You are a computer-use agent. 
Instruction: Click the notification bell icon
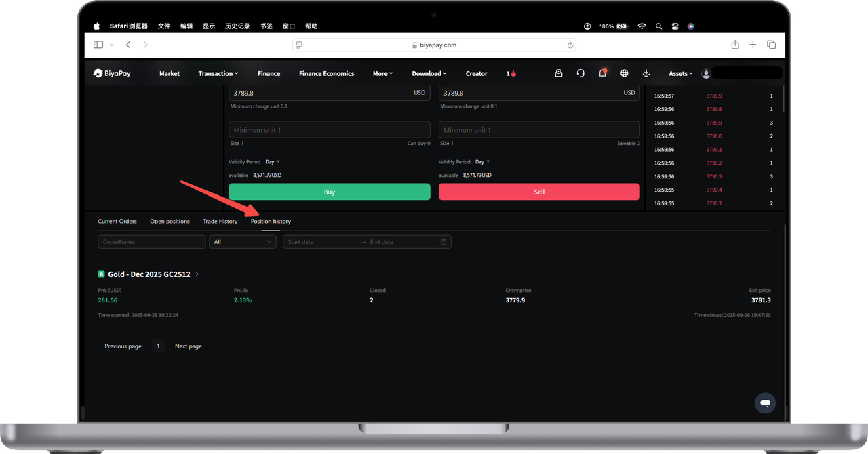602,73
